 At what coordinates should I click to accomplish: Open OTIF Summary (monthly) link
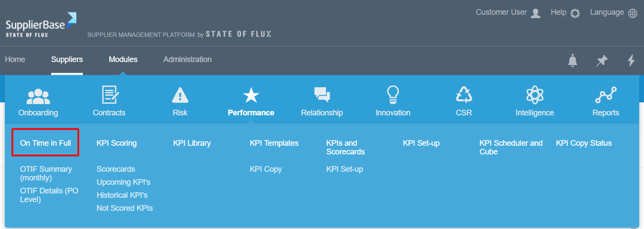[46, 173]
